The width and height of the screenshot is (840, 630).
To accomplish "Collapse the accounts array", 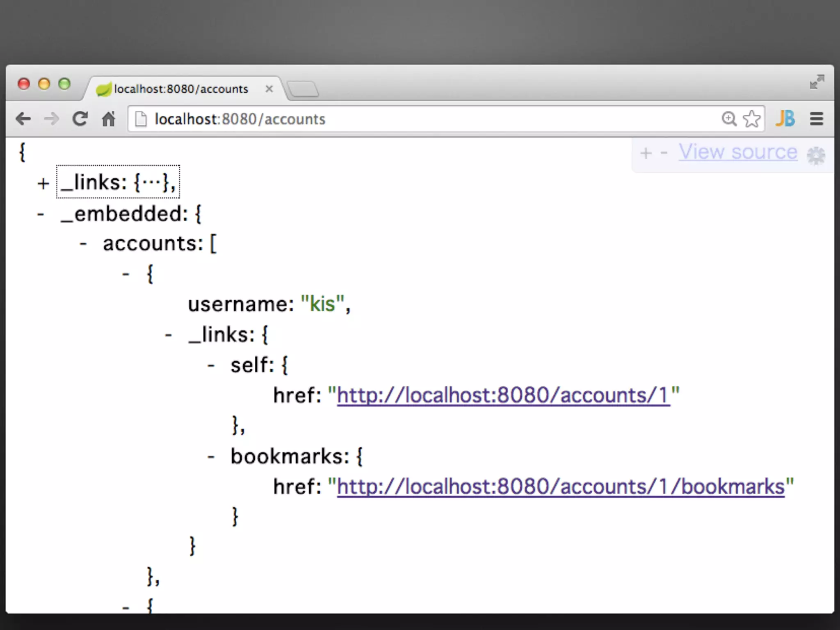I will (x=83, y=244).
